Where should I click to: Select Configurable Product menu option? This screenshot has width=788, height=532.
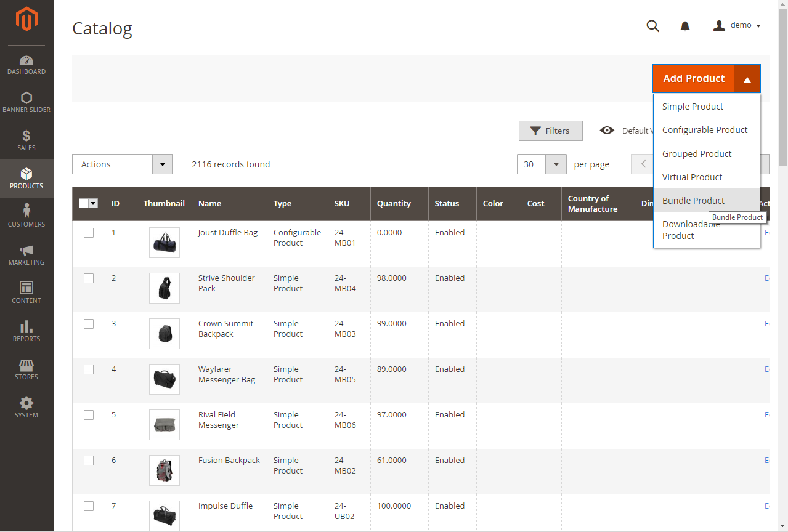(x=705, y=130)
